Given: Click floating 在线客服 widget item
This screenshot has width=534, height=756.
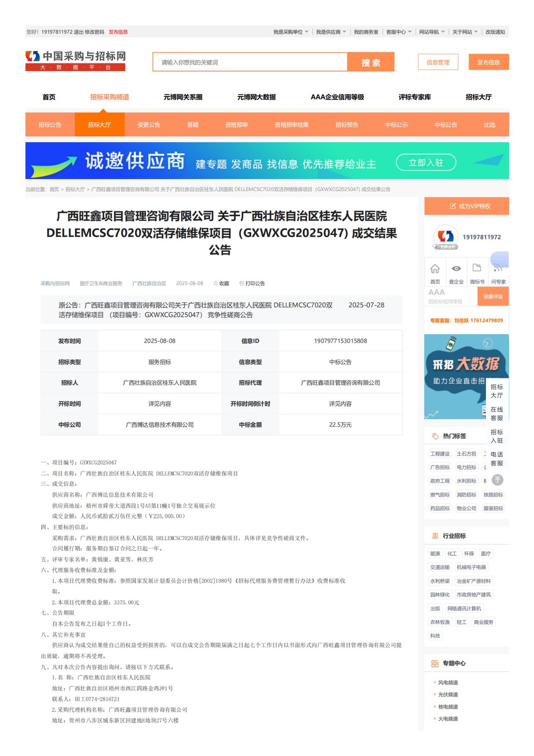Looking at the screenshot, I should tap(497, 414).
